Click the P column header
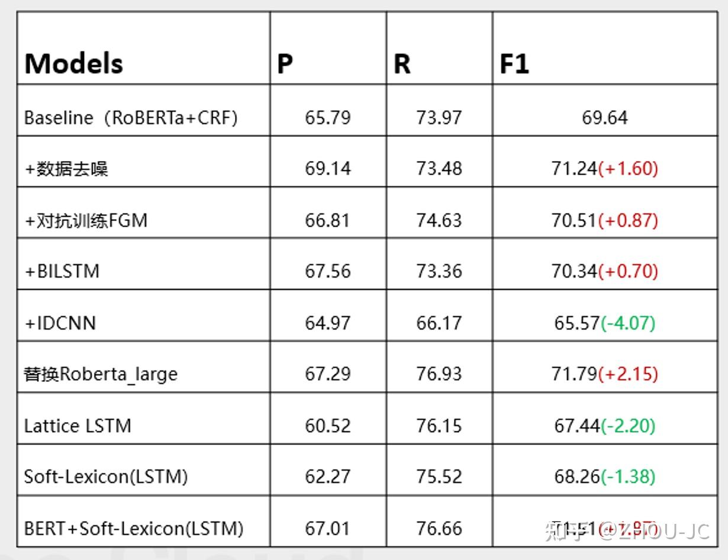 point(285,63)
